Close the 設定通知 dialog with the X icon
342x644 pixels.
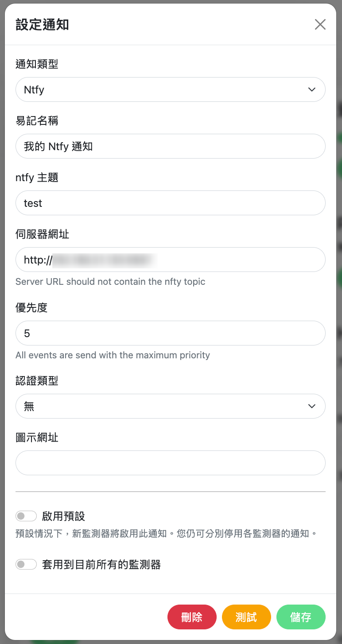click(x=320, y=24)
